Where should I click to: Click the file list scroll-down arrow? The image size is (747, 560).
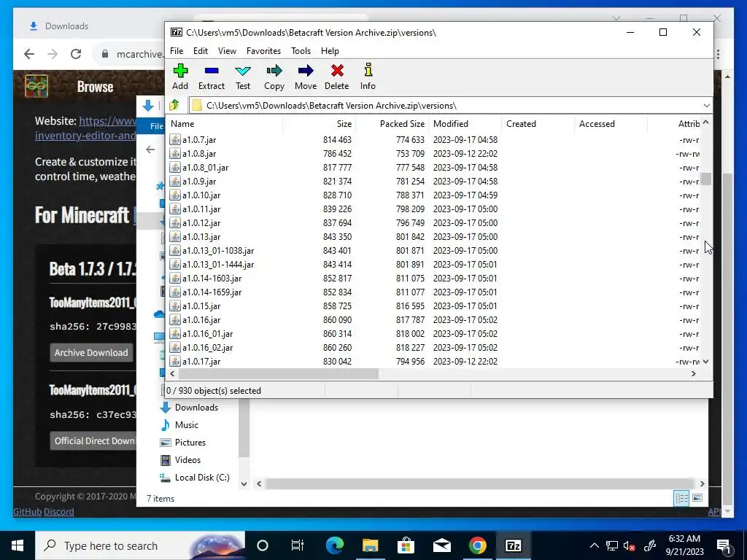[x=705, y=362]
